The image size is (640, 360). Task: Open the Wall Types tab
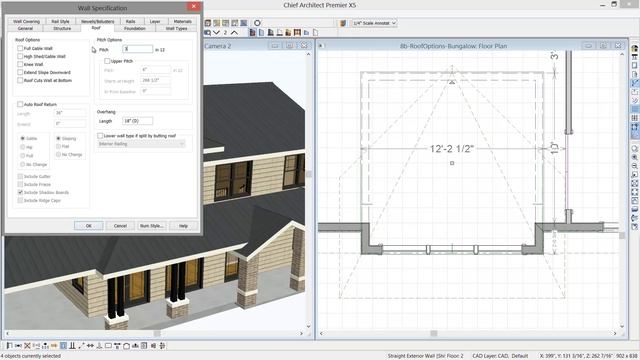coord(176,29)
